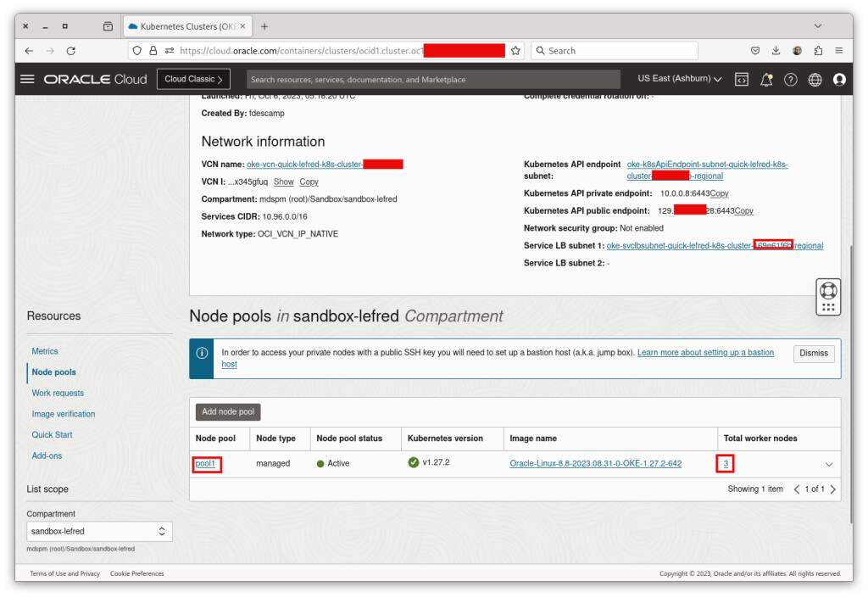Click the tracking protection shield icon
The width and height of the screenshot is (868, 598).
137,51
